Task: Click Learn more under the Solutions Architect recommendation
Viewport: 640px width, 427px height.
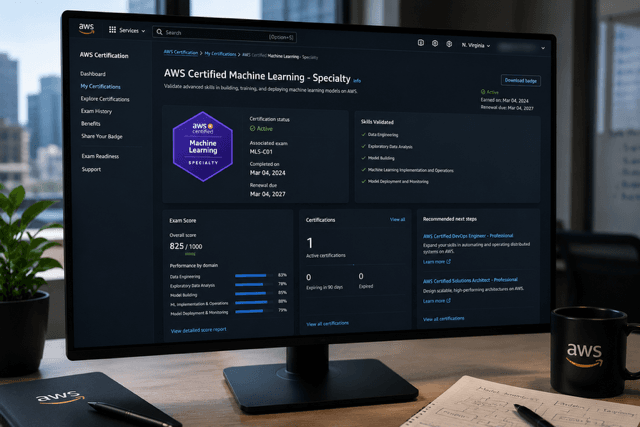Action: [433, 301]
